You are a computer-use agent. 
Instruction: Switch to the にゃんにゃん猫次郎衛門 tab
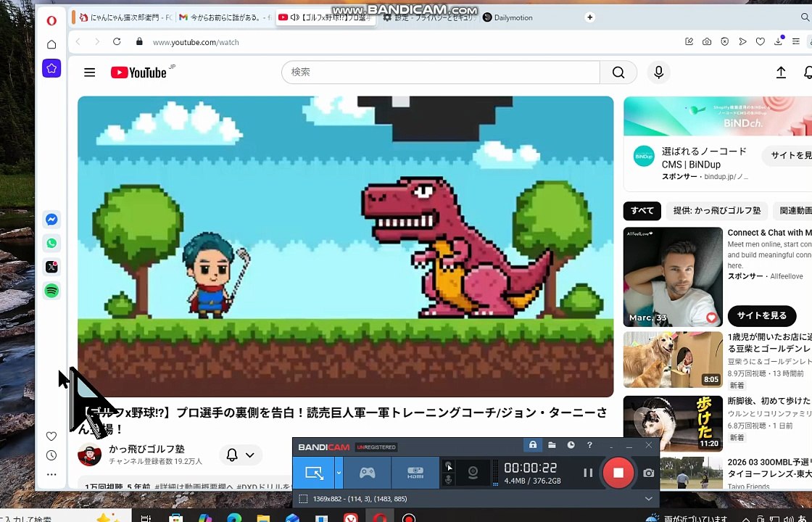126,17
